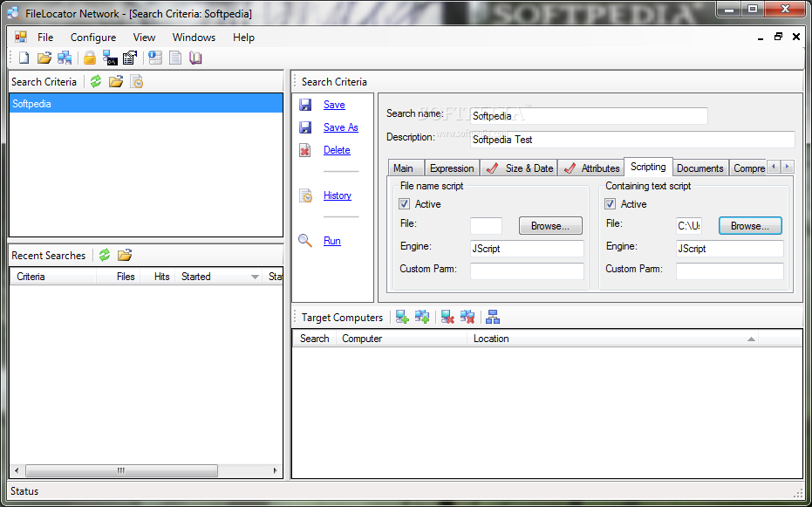Click File name script Engine field
The width and height of the screenshot is (812, 507).
[x=527, y=249]
